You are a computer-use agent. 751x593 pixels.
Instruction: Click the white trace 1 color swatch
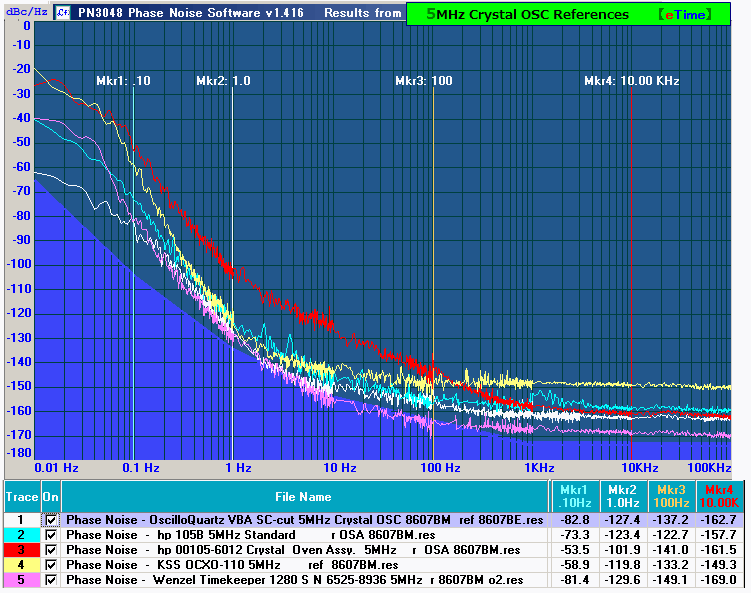21,520
